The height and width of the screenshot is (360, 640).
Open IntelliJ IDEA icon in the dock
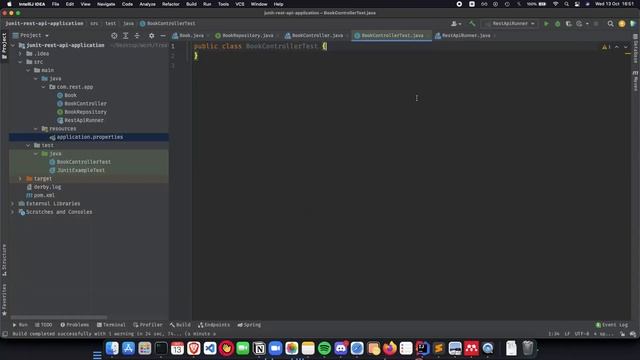[x=422, y=348]
